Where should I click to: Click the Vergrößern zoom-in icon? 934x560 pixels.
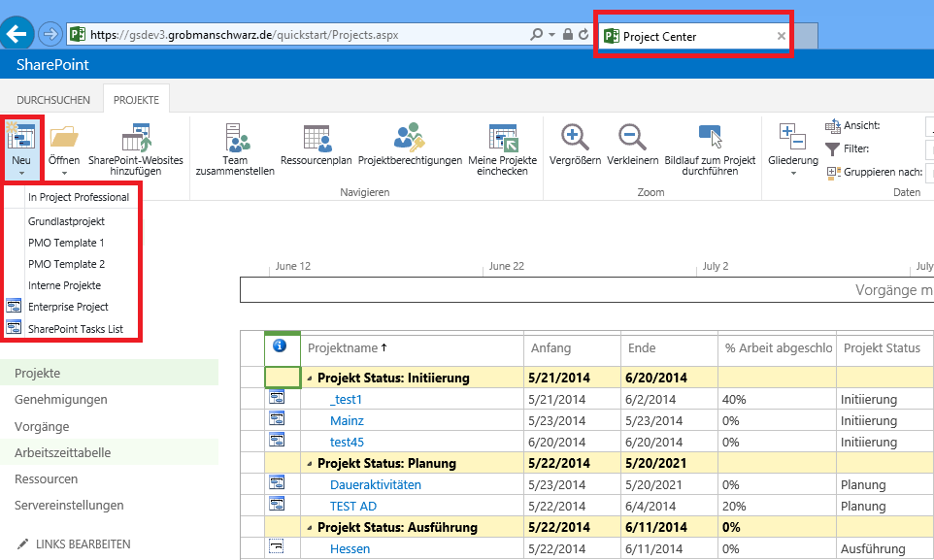[575, 137]
